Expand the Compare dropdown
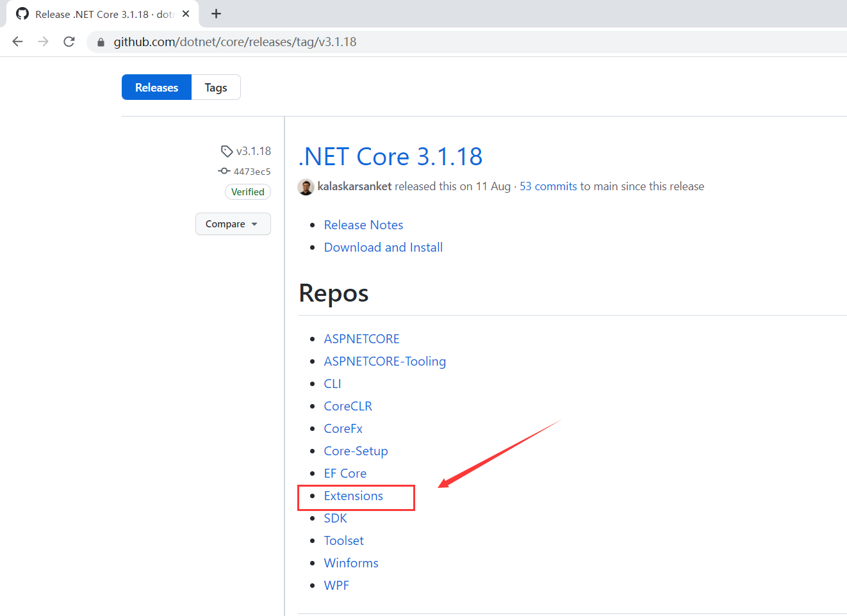The width and height of the screenshot is (847, 616). click(233, 224)
